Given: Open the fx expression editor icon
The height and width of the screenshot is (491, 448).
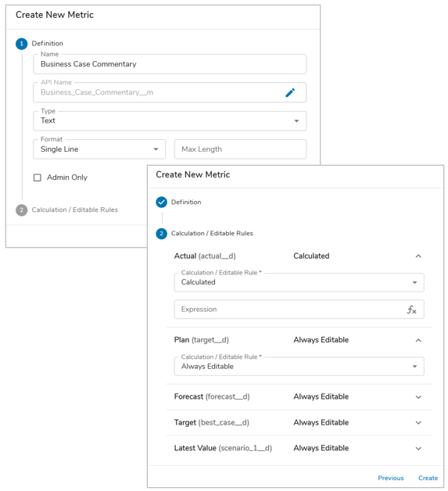Looking at the screenshot, I should [411, 310].
